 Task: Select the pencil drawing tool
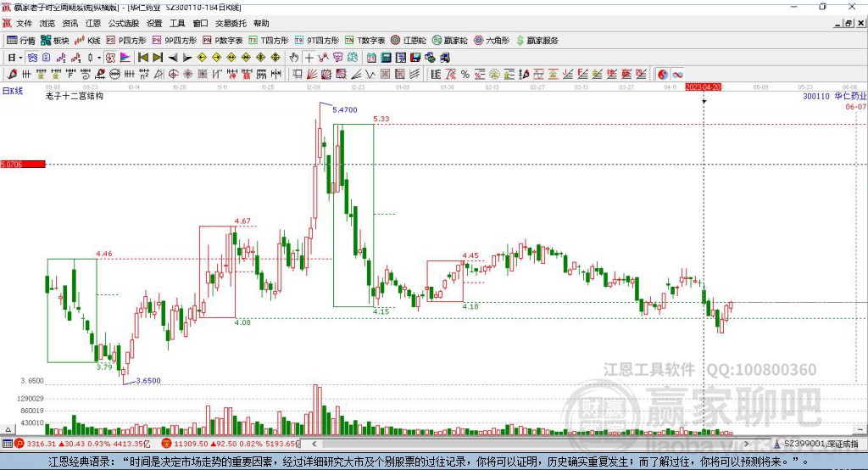click(12, 75)
